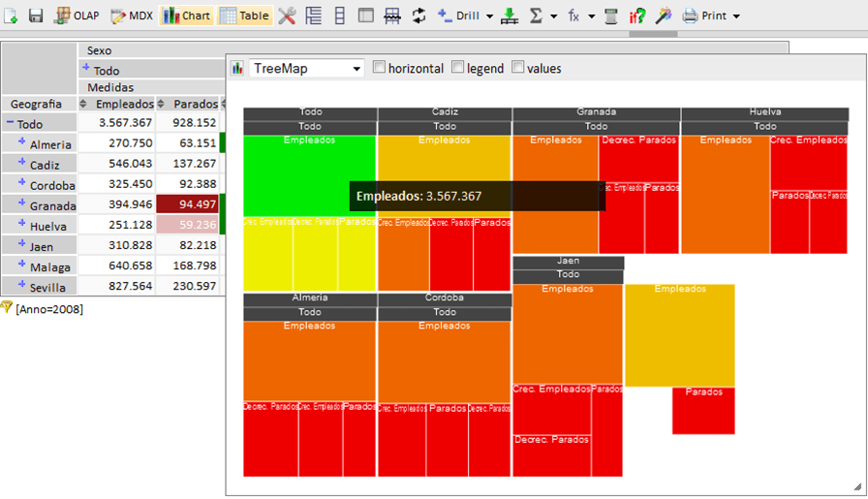The height and width of the screenshot is (499, 868).
Task: Click the new document icon
Action: coord(11,16)
